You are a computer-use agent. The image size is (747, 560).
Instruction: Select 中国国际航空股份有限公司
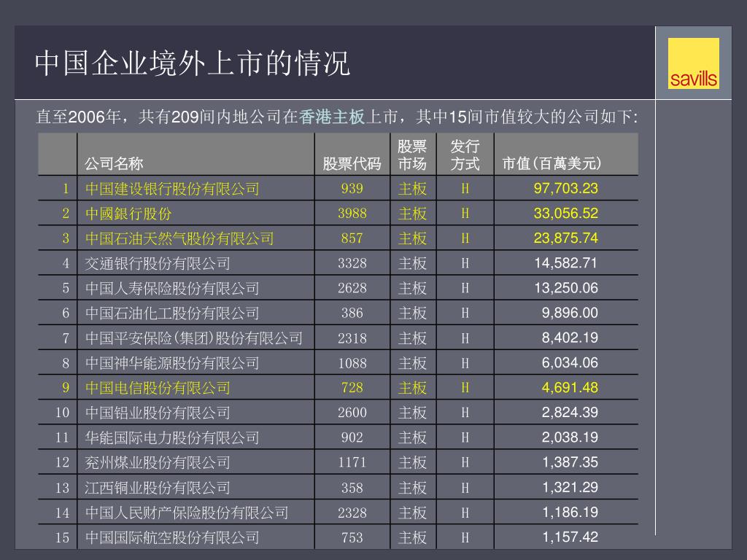pyautogui.click(x=172, y=537)
